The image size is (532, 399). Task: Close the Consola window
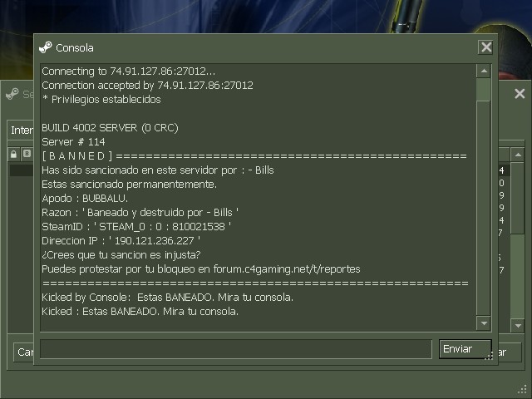485,47
